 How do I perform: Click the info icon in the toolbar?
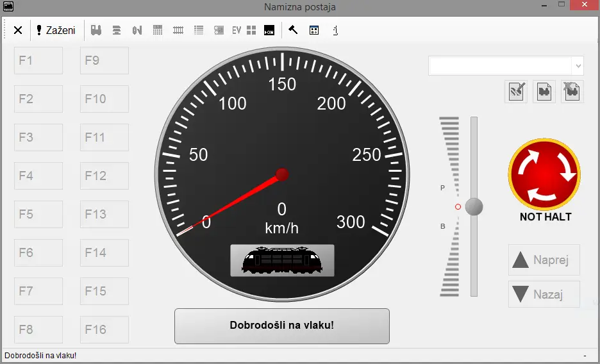click(x=335, y=30)
